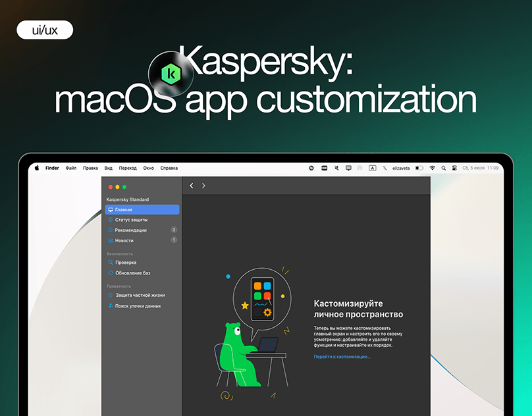532x416 pixels.
Task: Open the Правка menu
Action: click(90, 168)
